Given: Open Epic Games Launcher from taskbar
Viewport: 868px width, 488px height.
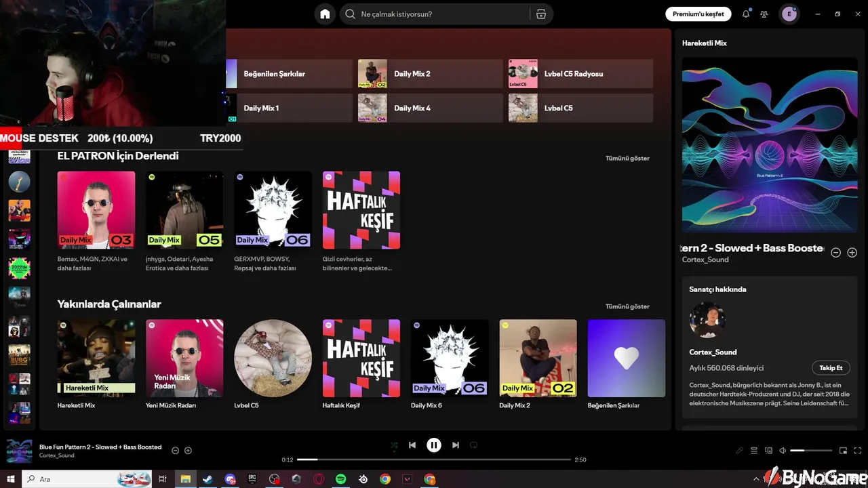Looking at the screenshot, I should coord(252,479).
